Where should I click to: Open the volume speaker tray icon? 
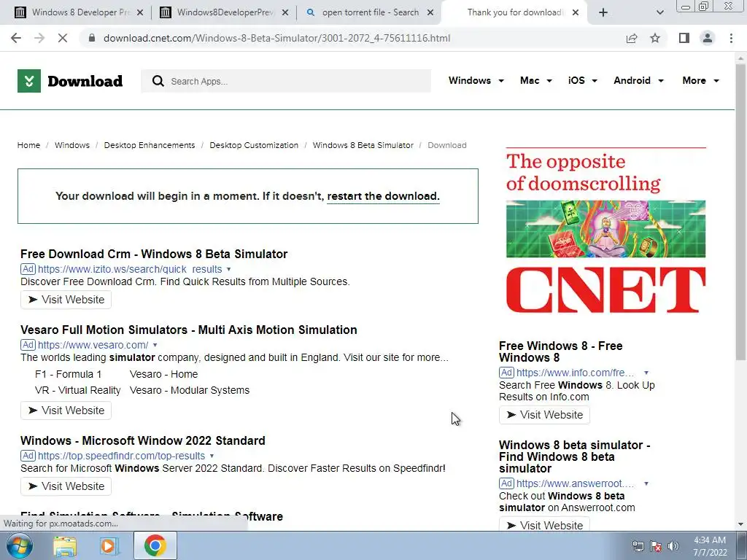coord(673,546)
